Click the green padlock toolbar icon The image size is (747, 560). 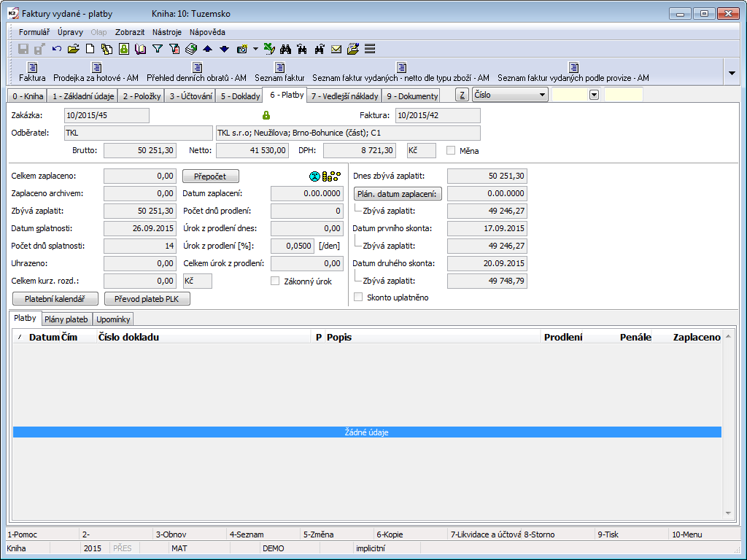point(124,49)
